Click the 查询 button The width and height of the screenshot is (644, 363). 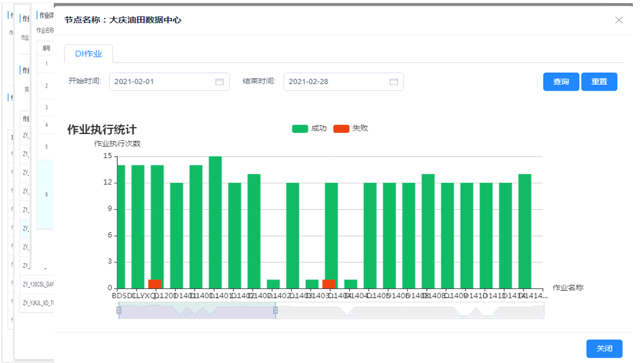pyautogui.click(x=561, y=81)
